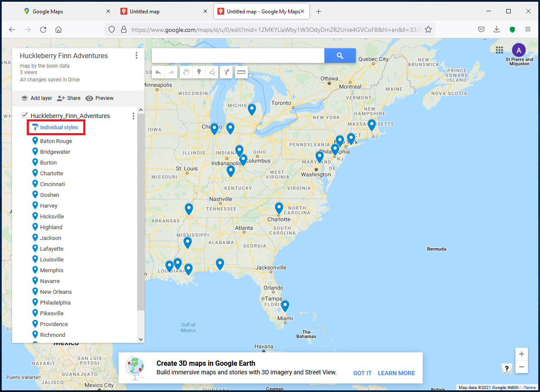This screenshot has height=392, width=540.
Task: Select Cincinnati in the layer list
Action: (x=53, y=184)
